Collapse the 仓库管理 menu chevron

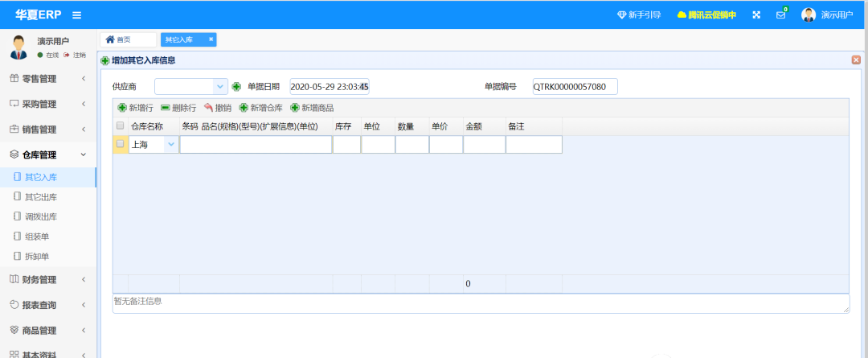tap(84, 154)
